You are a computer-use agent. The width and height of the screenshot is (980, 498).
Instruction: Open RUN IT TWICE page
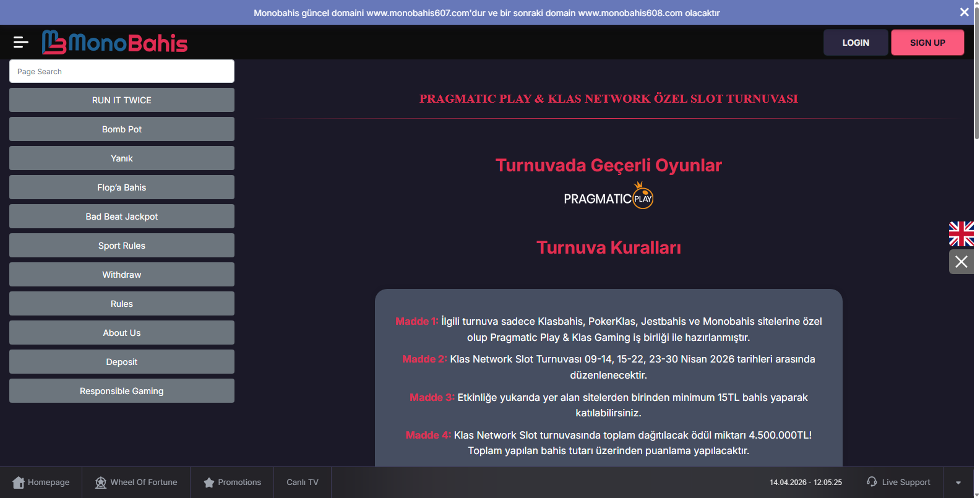(122, 100)
